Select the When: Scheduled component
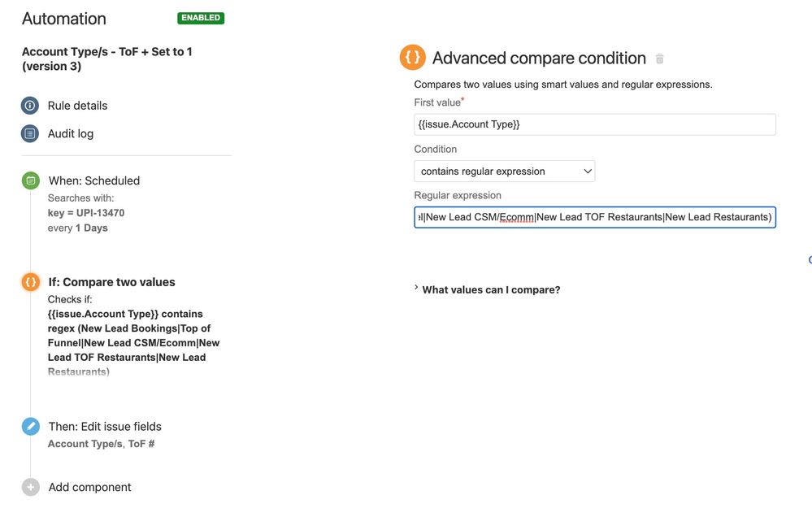812x517 pixels. click(x=94, y=180)
